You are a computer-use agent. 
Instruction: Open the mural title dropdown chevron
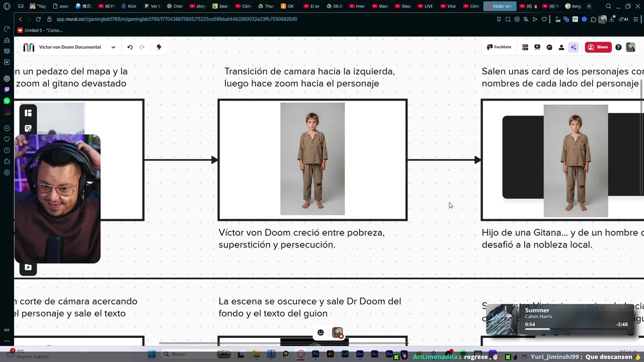coord(113,47)
